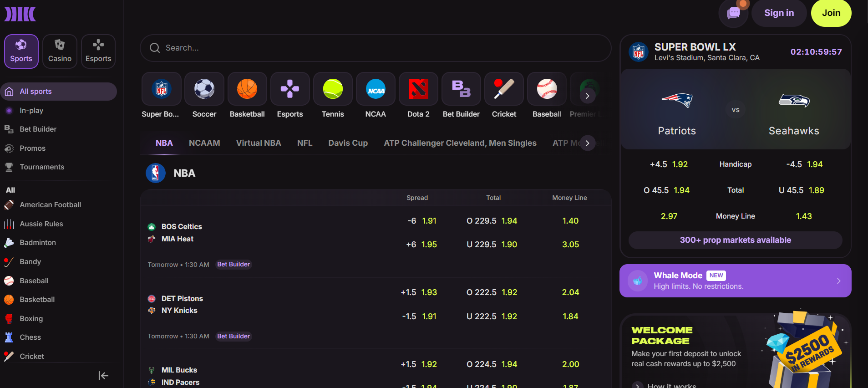Bet Over 229.5 Celtics-Heat total
Viewport: 868px width, 388px height.
[x=492, y=221]
